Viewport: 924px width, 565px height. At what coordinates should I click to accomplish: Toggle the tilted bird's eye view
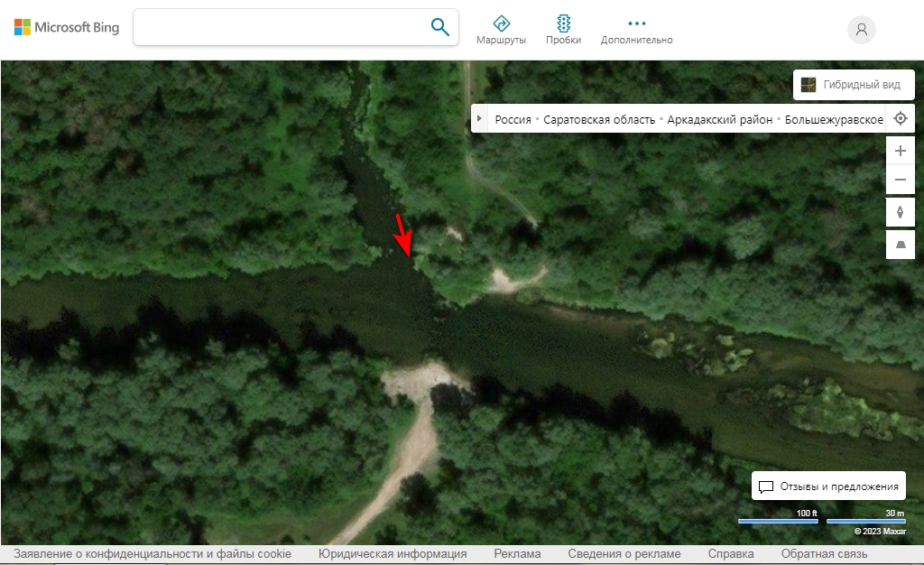point(900,245)
